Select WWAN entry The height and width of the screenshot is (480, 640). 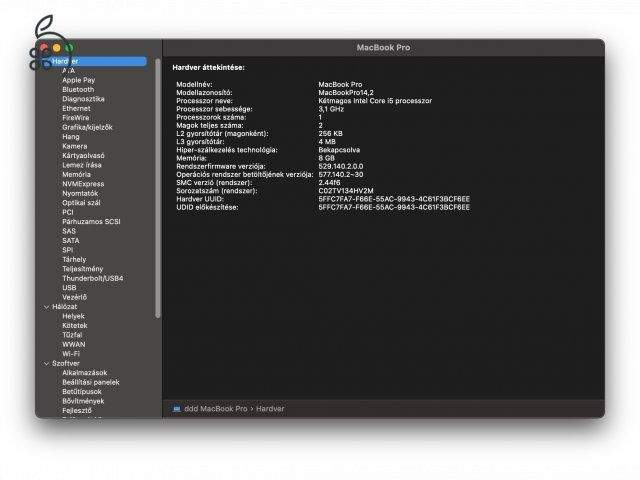pyautogui.click(x=74, y=344)
